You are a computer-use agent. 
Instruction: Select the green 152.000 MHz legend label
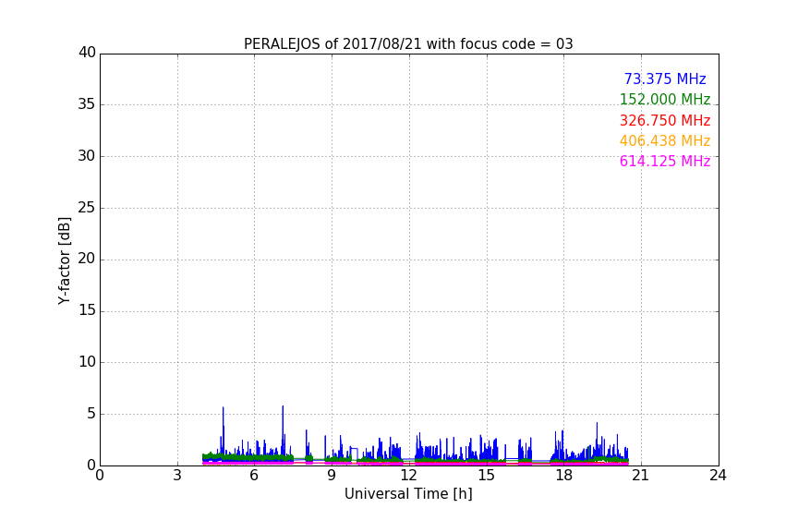click(665, 100)
